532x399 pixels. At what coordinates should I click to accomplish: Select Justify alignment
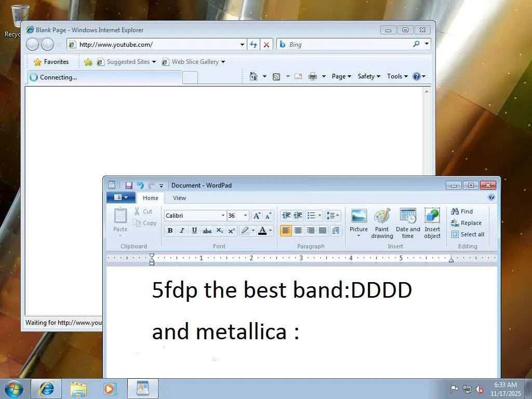click(323, 231)
